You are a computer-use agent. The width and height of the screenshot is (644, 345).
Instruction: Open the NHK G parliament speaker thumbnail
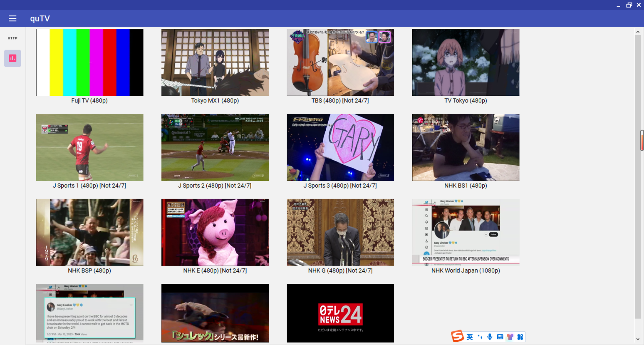pyautogui.click(x=340, y=232)
